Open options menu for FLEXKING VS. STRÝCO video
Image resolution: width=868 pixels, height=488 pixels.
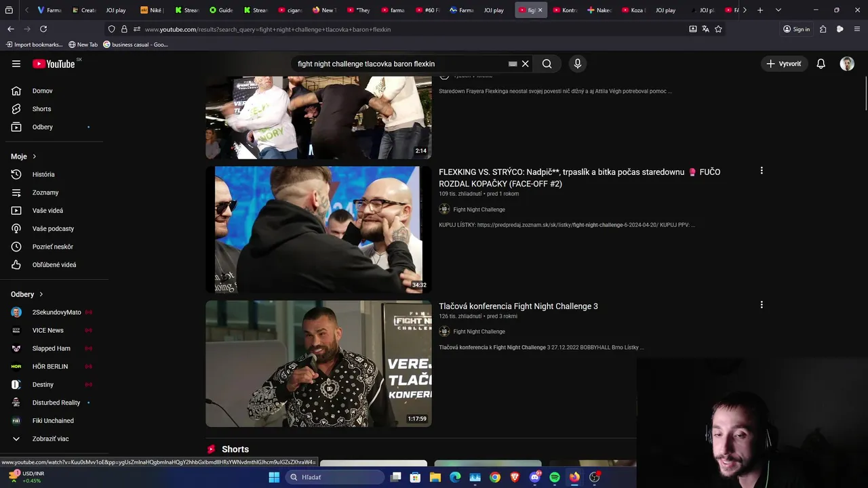coord(762,171)
